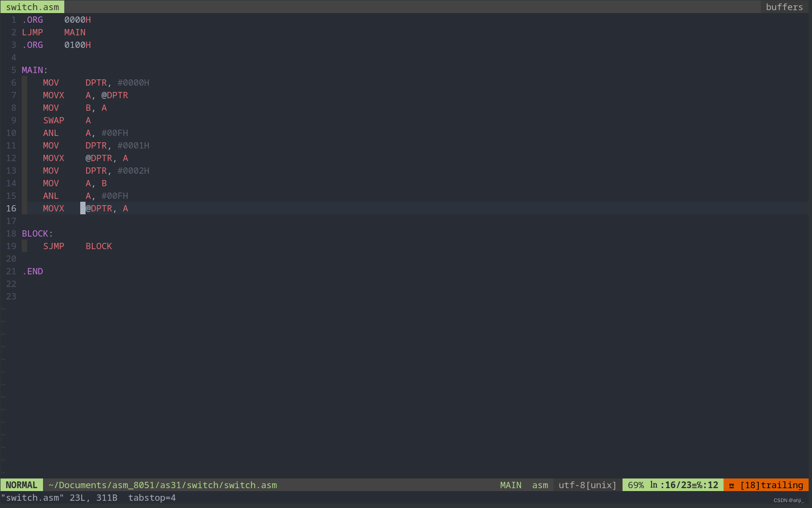Click the SWAP instruction

54,120
